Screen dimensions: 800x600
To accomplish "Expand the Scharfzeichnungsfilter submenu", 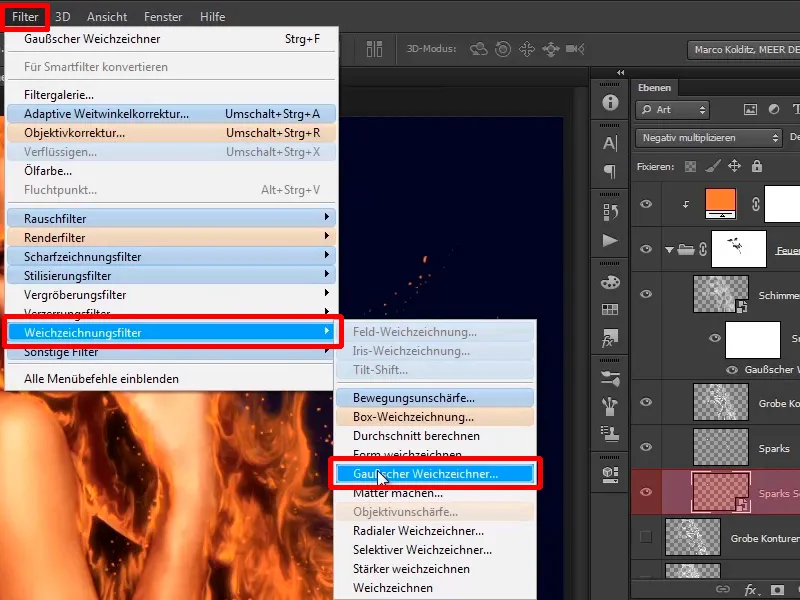I will pos(171,256).
